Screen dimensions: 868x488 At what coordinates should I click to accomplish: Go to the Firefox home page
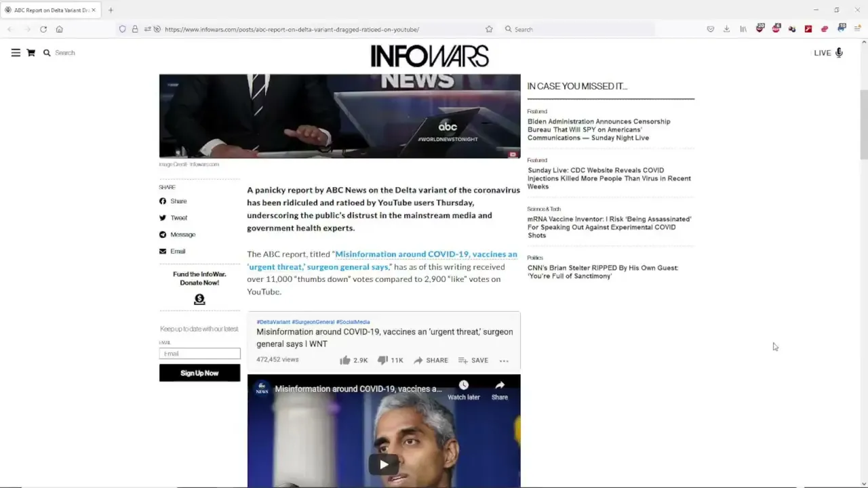(60, 29)
